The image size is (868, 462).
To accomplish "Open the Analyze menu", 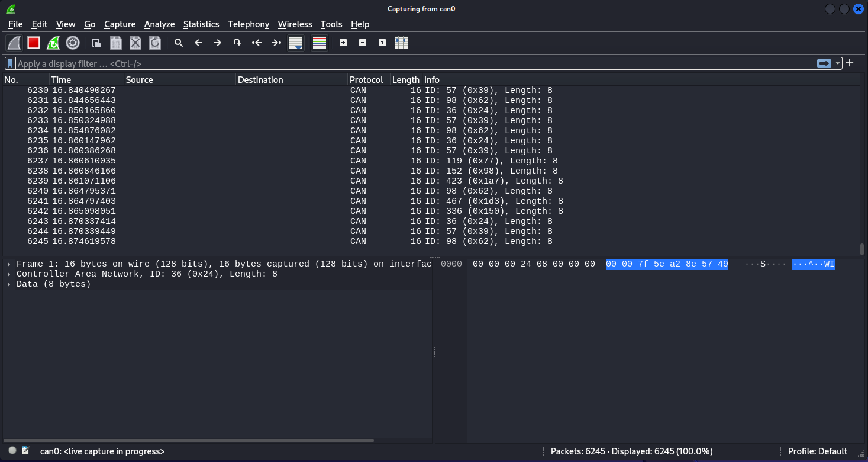I will pyautogui.click(x=159, y=24).
